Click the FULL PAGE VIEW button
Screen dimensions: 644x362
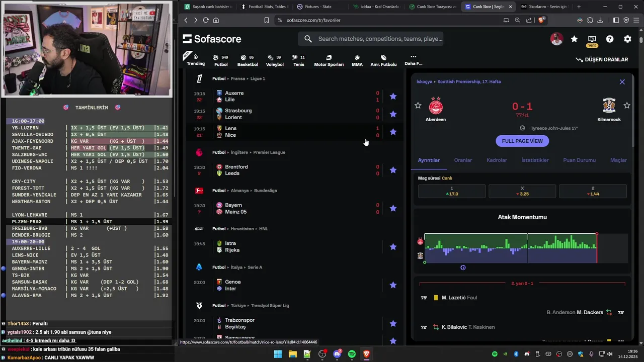[522, 141]
